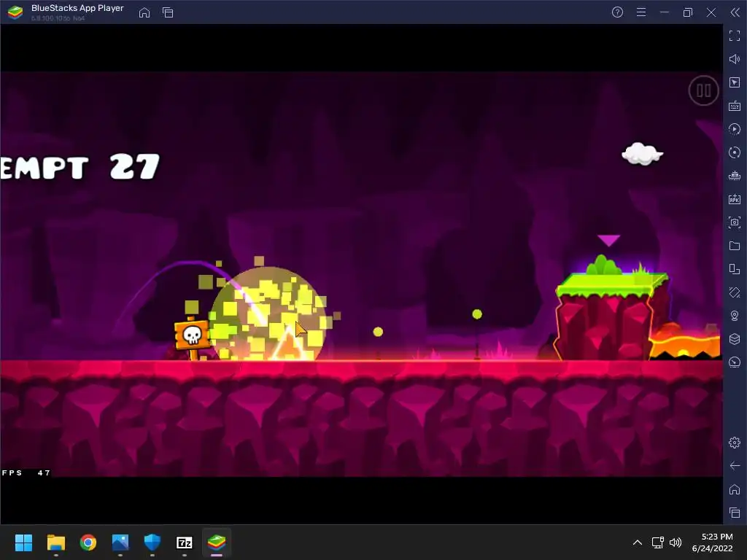Toggle full screen in BlueStacks sidebar
Image resolution: width=747 pixels, height=560 pixels.
(735, 35)
